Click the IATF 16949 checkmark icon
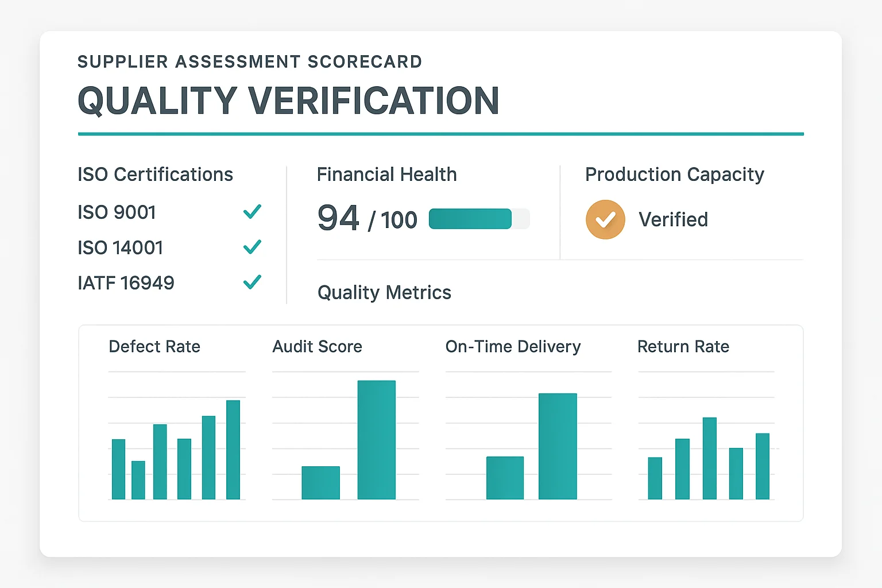882x588 pixels. 252,283
